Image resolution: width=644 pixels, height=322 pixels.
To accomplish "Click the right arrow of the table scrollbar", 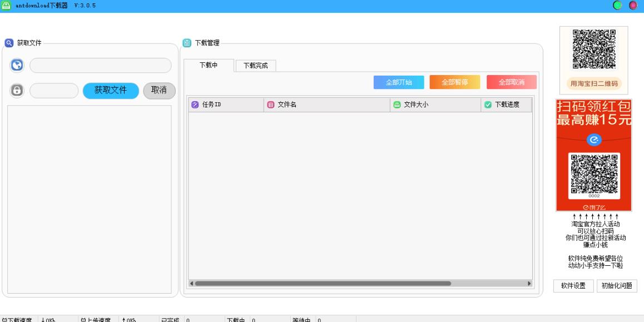I will click(x=529, y=284).
